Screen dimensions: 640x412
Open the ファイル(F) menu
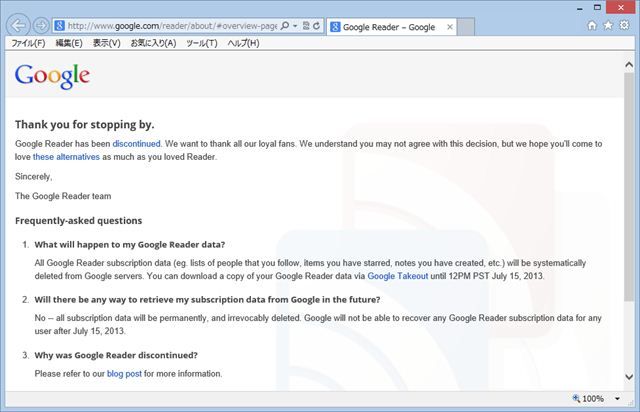28,43
